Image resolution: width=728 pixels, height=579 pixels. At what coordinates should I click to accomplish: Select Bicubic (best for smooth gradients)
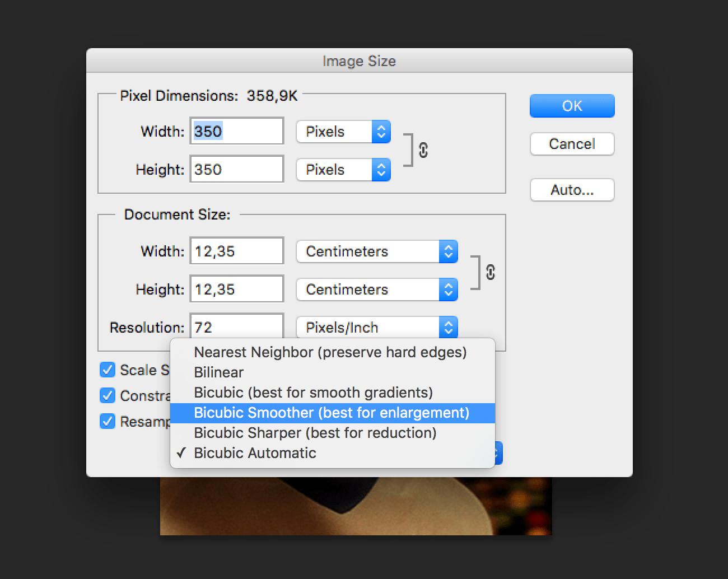coord(333,393)
